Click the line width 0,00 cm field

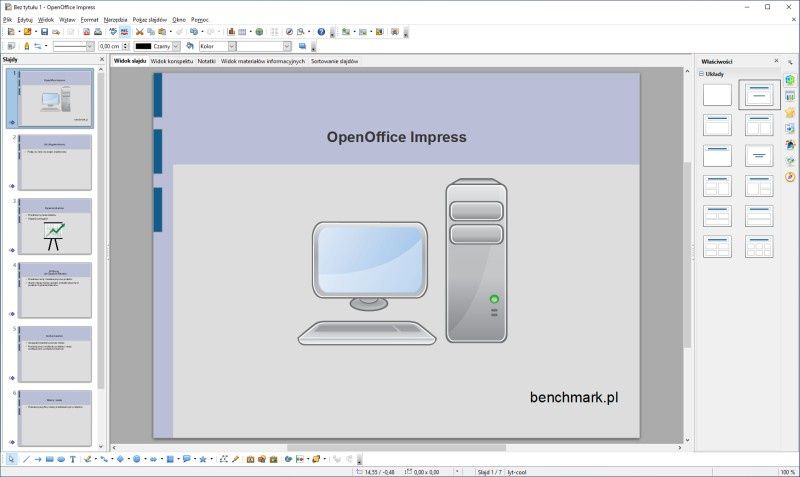pyautogui.click(x=110, y=46)
